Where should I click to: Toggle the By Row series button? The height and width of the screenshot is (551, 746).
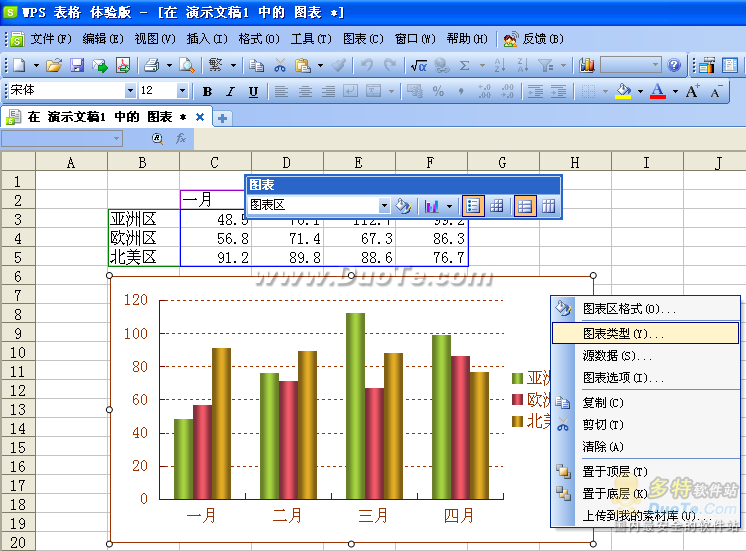(x=525, y=206)
